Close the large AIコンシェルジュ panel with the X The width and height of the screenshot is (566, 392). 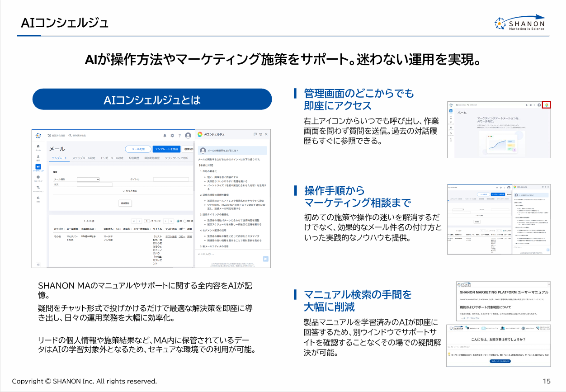[x=266, y=134]
